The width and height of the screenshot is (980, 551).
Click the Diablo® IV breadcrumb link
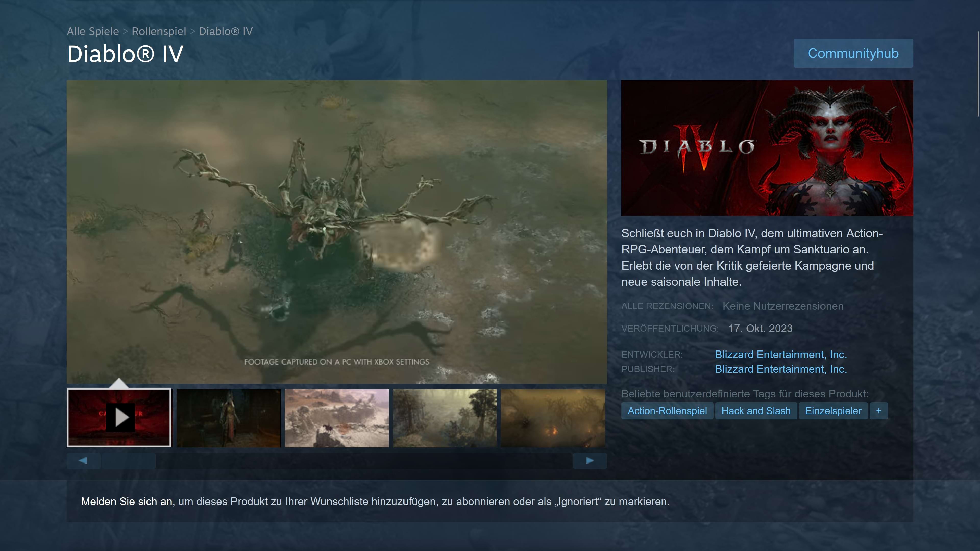click(x=226, y=31)
